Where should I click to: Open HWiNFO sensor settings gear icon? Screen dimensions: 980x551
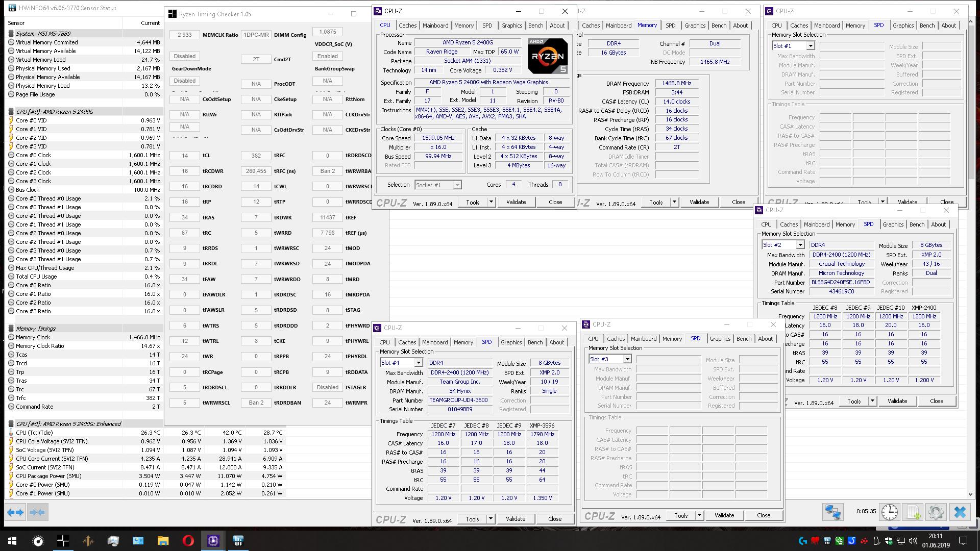(936, 512)
